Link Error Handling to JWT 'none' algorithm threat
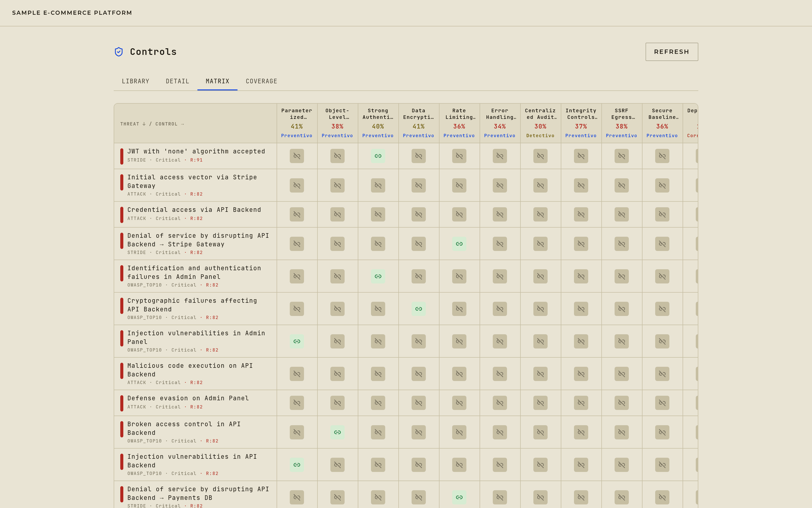 (x=500, y=156)
